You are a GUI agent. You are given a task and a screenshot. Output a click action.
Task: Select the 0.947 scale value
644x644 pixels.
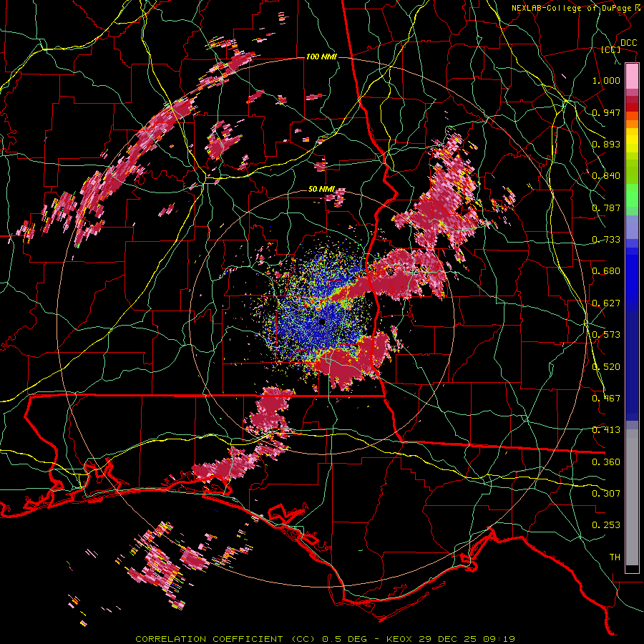coord(606,112)
